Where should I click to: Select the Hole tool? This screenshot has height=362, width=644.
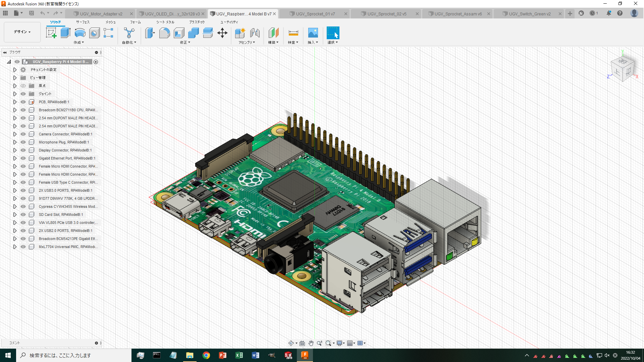tap(94, 33)
